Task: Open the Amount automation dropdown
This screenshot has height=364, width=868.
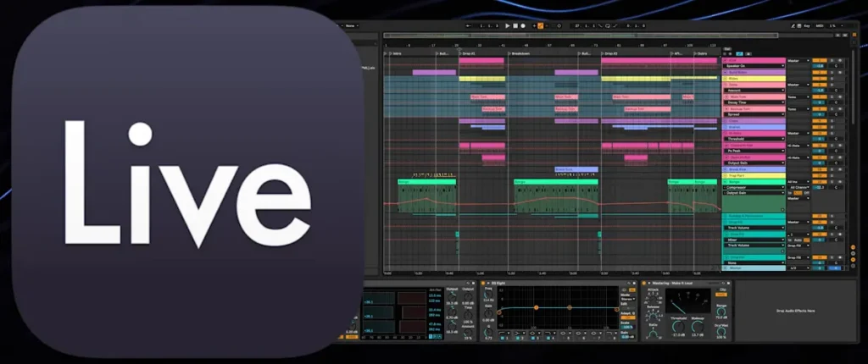Action: click(754, 91)
